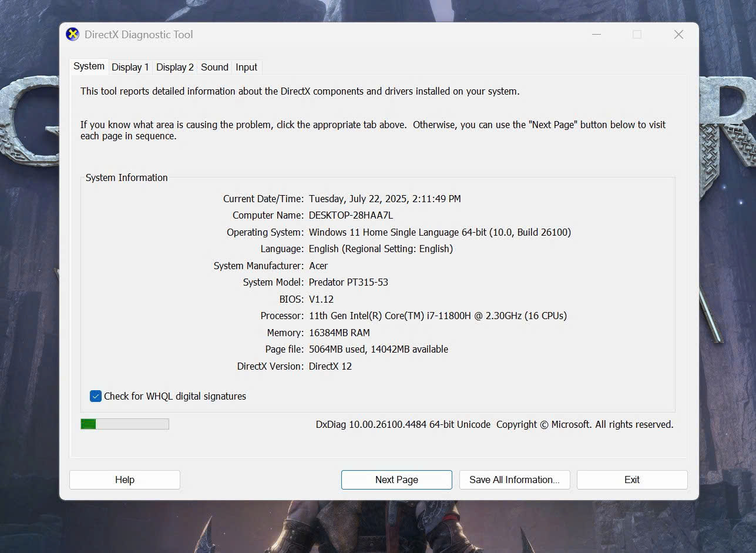Exit the diagnostic tool
756x553 pixels.
(x=632, y=480)
